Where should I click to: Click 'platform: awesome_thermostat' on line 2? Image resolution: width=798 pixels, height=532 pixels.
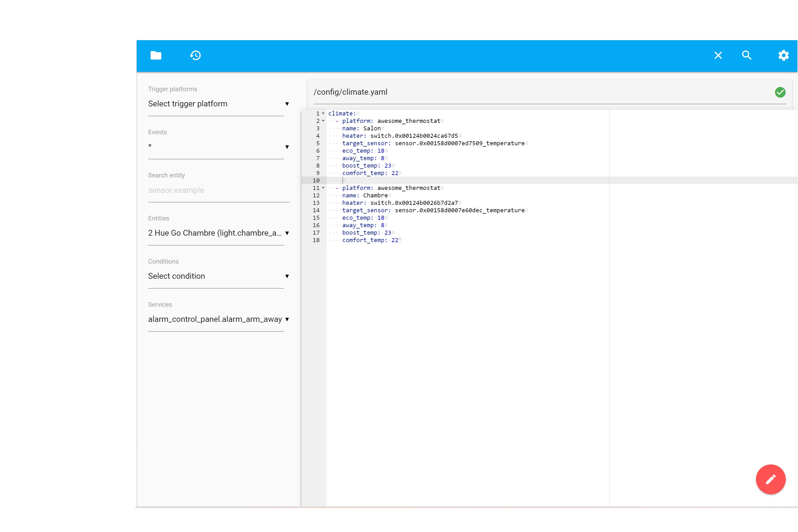point(391,121)
